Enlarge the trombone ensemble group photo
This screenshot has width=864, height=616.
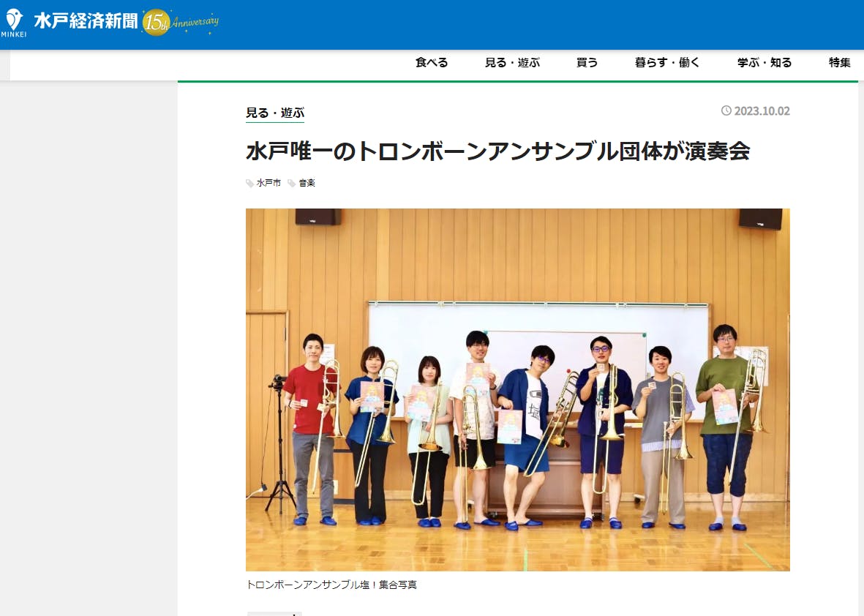(517, 389)
